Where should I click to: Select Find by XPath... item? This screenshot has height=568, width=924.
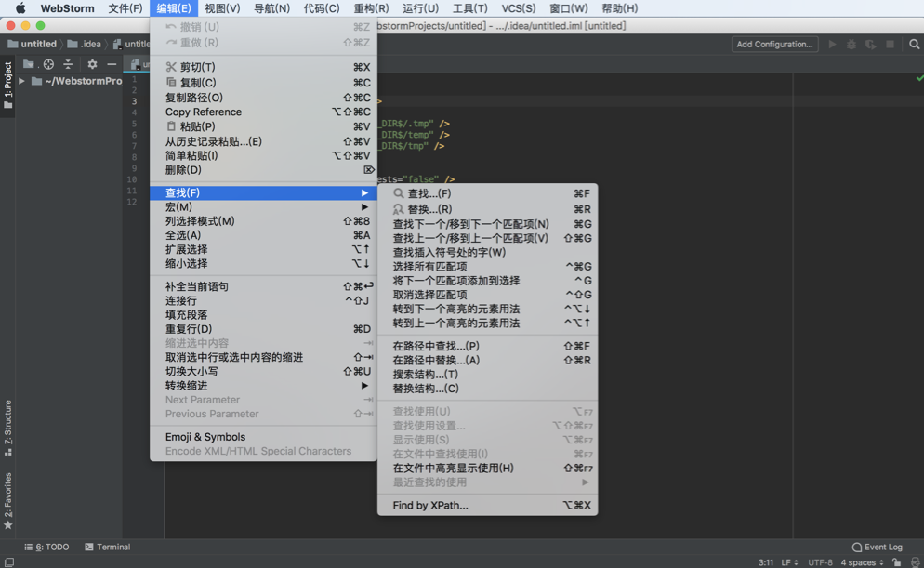click(487, 505)
